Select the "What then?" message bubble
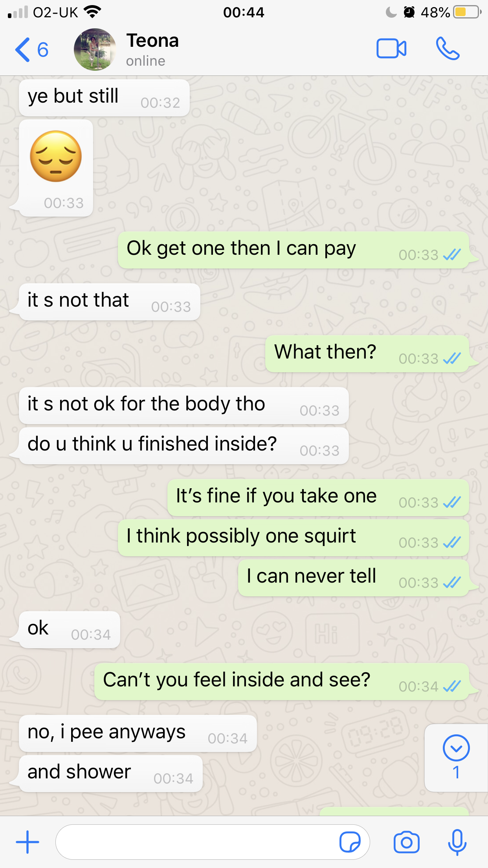This screenshot has width=488, height=868. 367,353
